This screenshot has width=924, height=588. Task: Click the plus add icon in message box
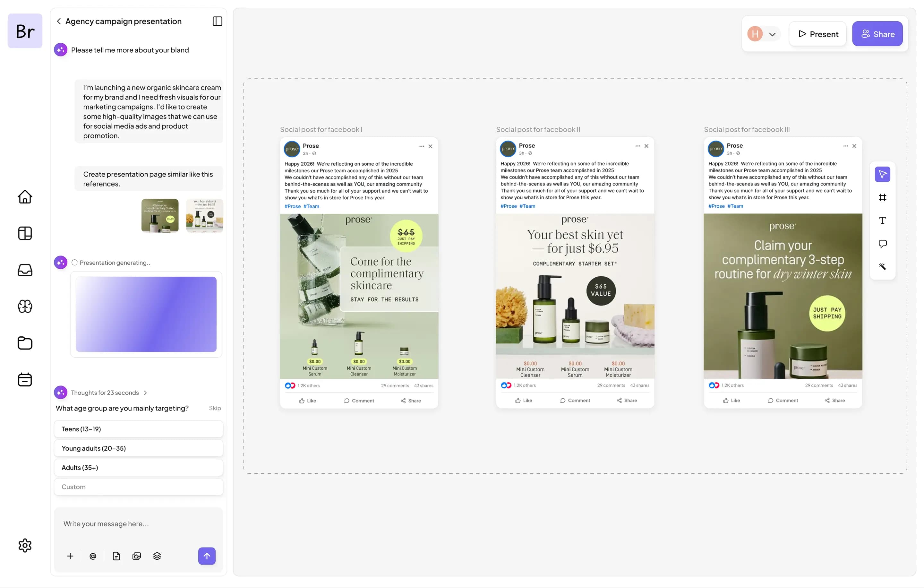[70, 556]
